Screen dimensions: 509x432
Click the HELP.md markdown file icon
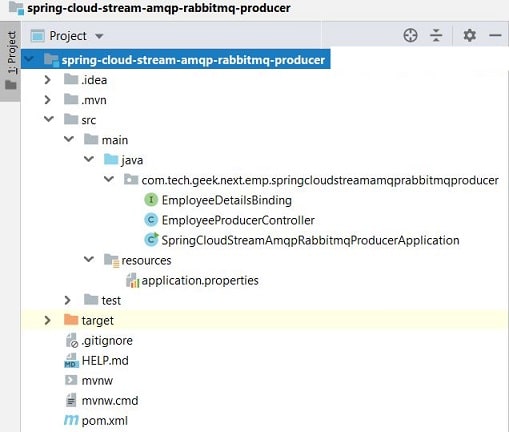71,360
